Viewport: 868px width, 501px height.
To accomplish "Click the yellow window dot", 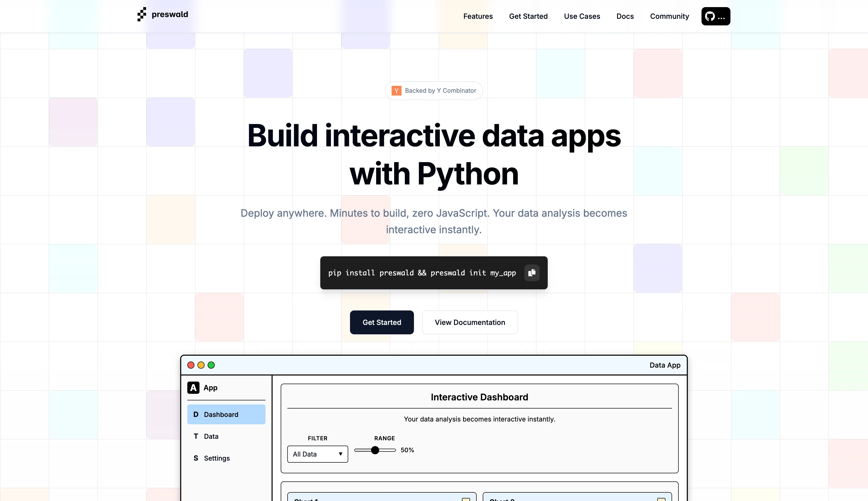I will click(x=201, y=365).
